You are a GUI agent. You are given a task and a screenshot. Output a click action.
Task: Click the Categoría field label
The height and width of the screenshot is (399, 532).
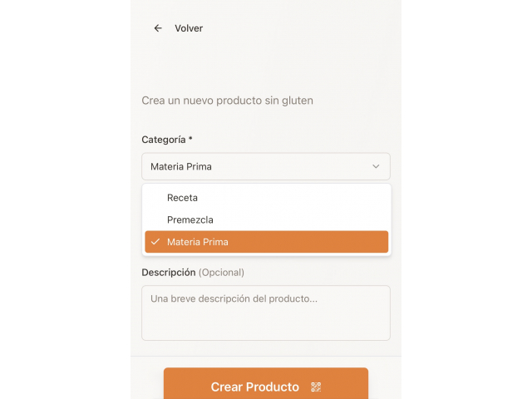pos(164,140)
